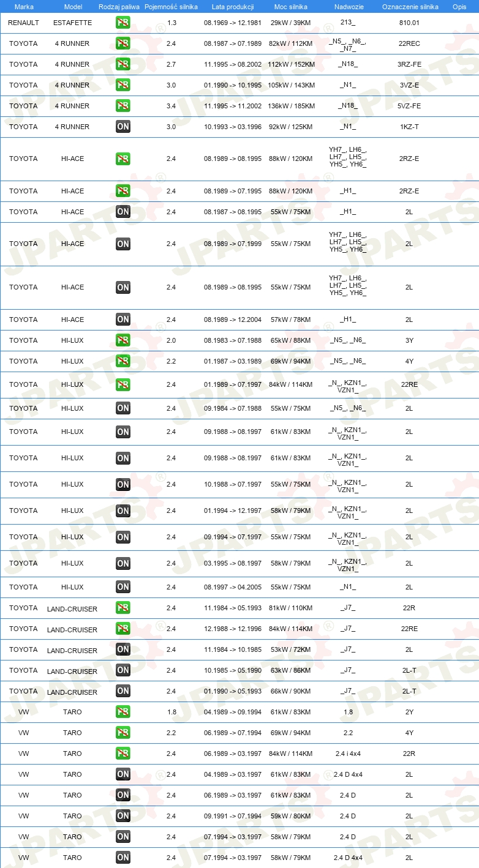Click petrol icon in Hi-Lux 3Y row
479x868 pixels.
(x=123, y=340)
